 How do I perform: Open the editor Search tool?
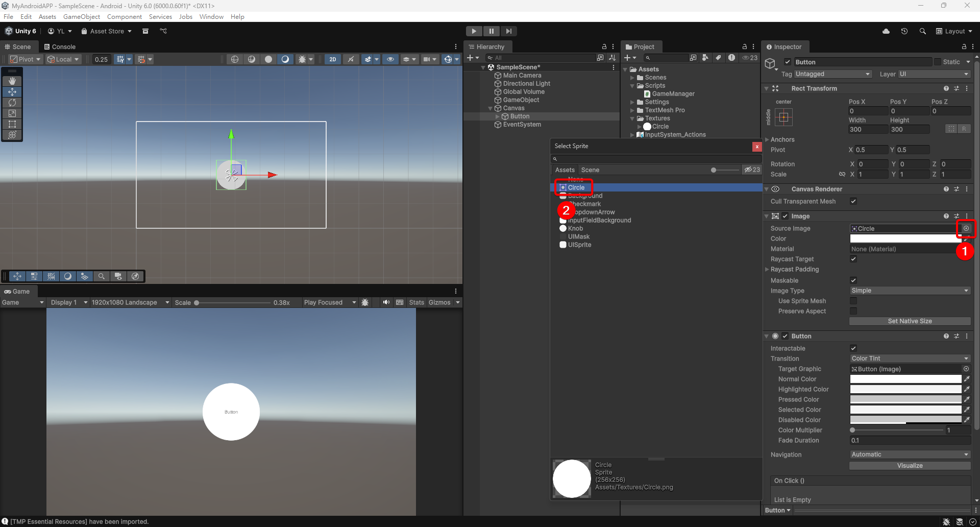click(x=923, y=31)
